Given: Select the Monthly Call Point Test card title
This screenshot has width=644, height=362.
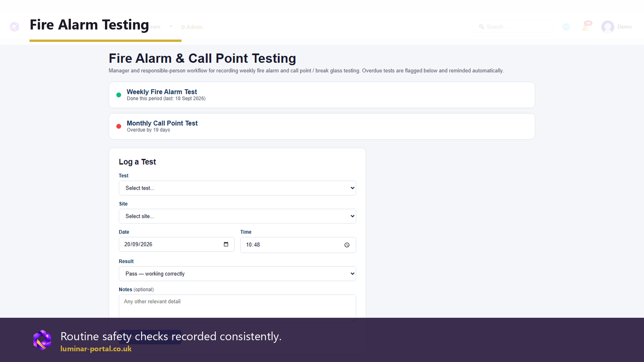Looking at the screenshot, I should [x=162, y=123].
